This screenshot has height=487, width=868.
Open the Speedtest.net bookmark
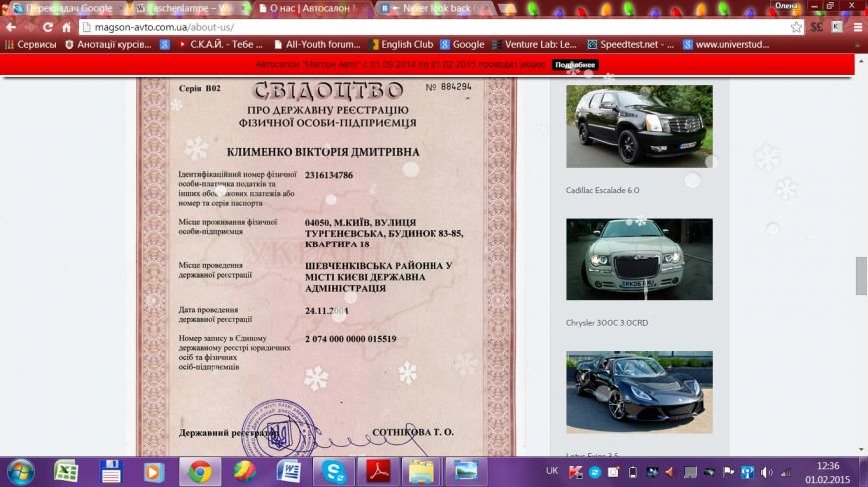pos(630,44)
